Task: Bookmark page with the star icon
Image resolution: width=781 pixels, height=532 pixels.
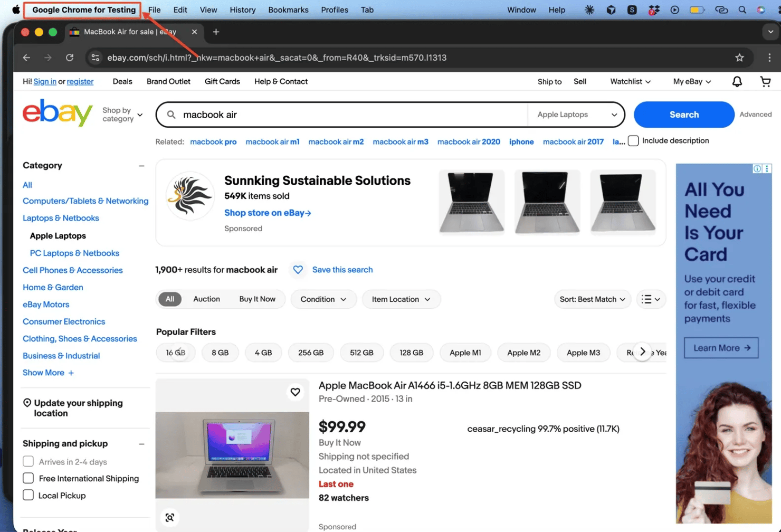Action: tap(739, 58)
